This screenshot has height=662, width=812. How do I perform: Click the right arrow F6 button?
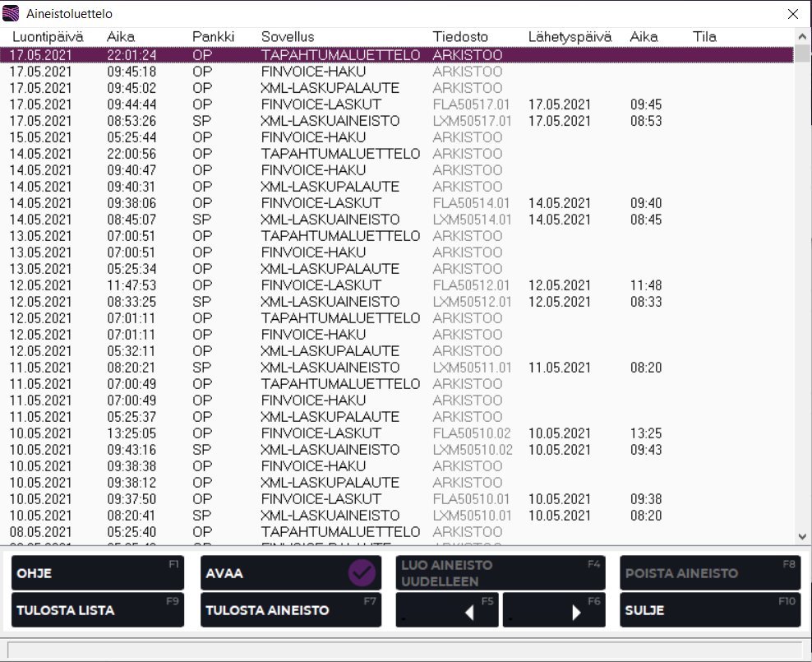pos(553,610)
